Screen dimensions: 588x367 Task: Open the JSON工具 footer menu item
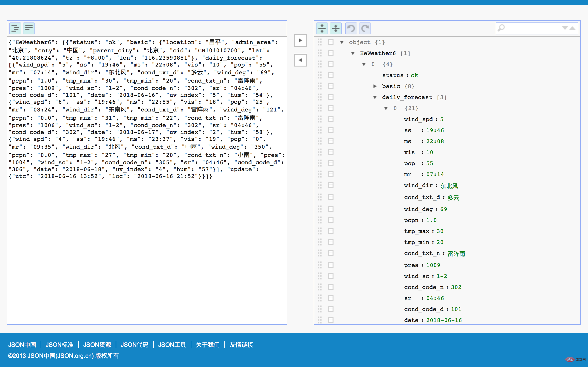click(172, 345)
